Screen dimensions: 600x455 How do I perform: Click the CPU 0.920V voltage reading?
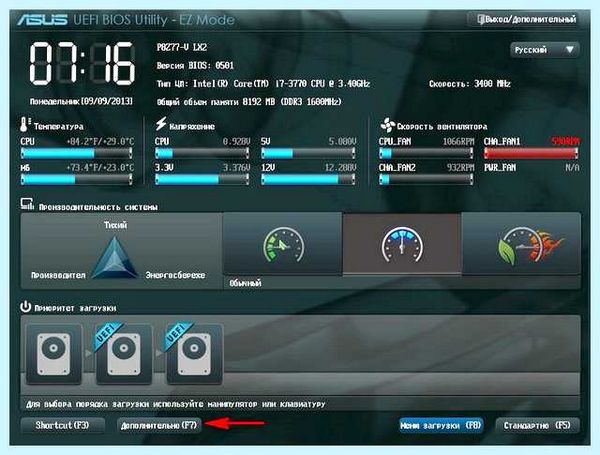[236, 142]
